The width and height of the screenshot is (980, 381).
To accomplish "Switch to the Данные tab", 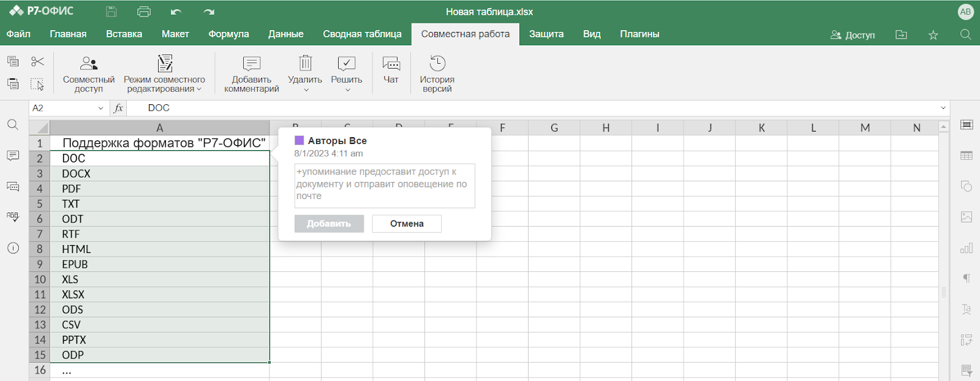I will coord(285,34).
